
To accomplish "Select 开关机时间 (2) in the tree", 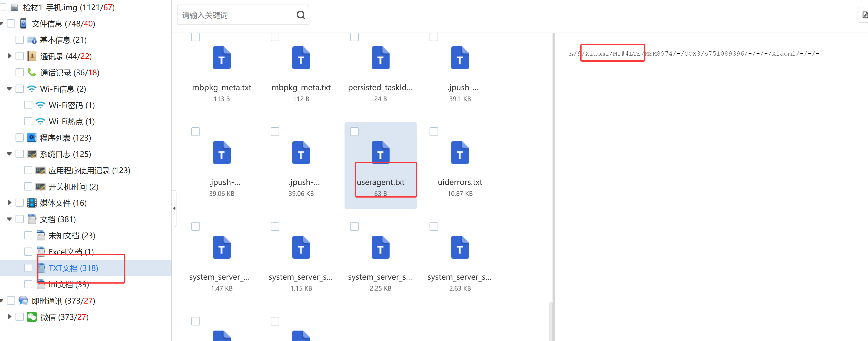I will pos(73,186).
